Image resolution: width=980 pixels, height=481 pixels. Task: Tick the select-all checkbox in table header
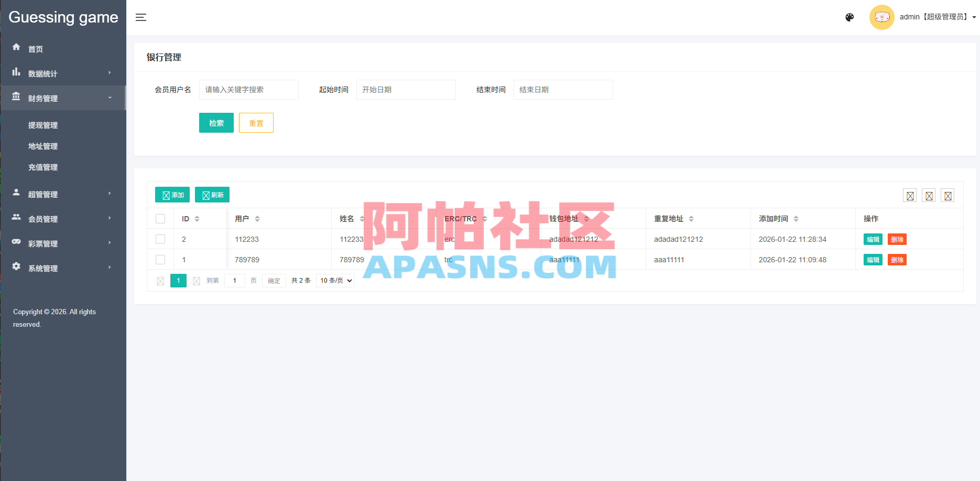160,219
